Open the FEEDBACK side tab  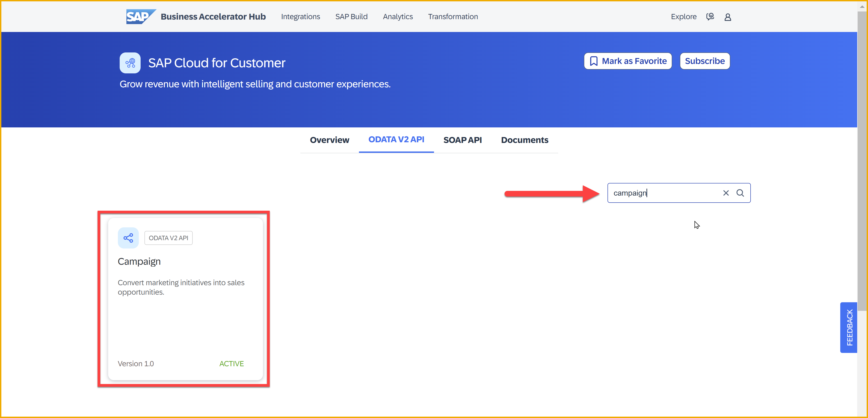849,328
